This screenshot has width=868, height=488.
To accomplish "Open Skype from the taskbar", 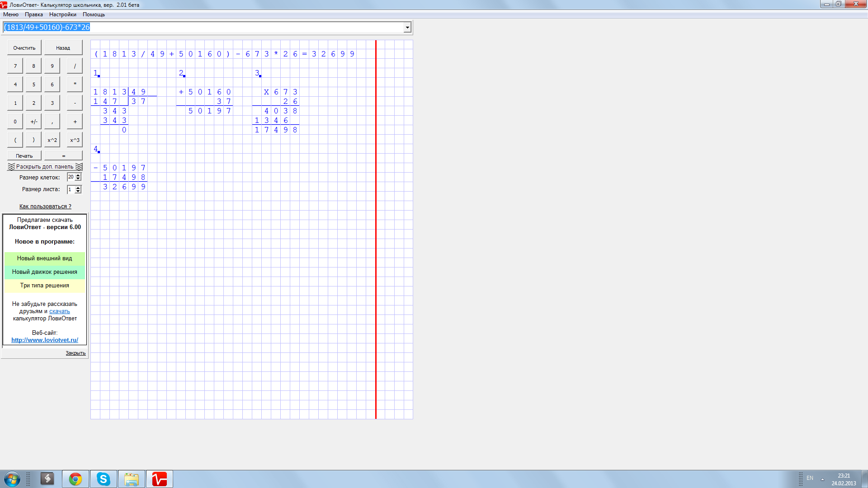I will (x=104, y=479).
